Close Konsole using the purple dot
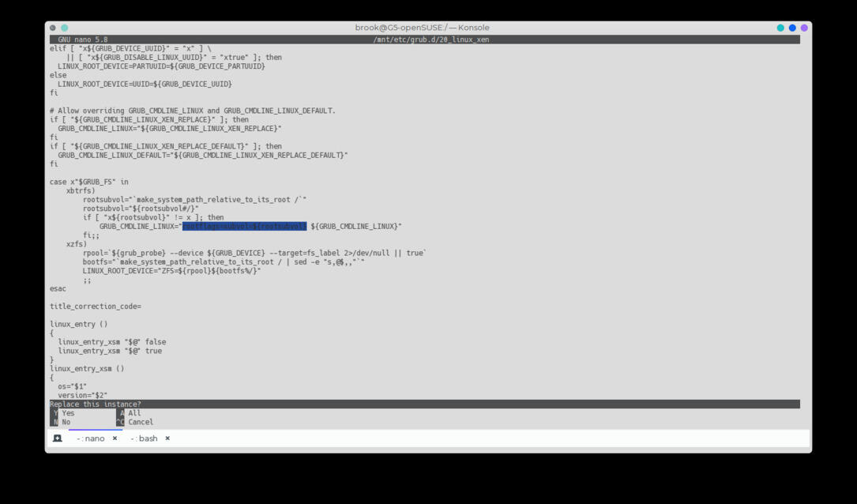Image resolution: width=857 pixels, height=504 pixels. (804, 28)
